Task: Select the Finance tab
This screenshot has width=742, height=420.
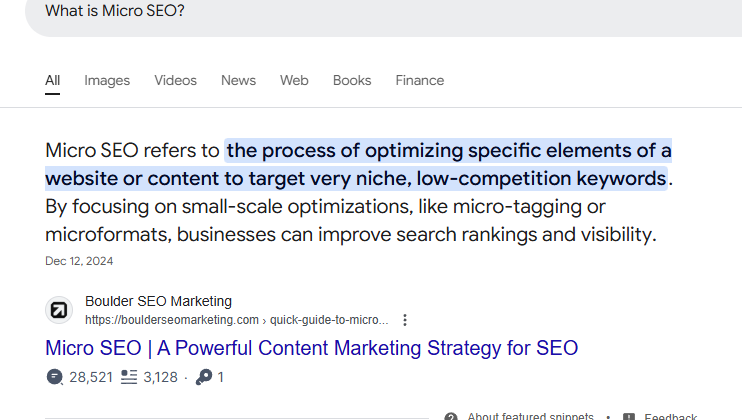Action: pos(420,80)
